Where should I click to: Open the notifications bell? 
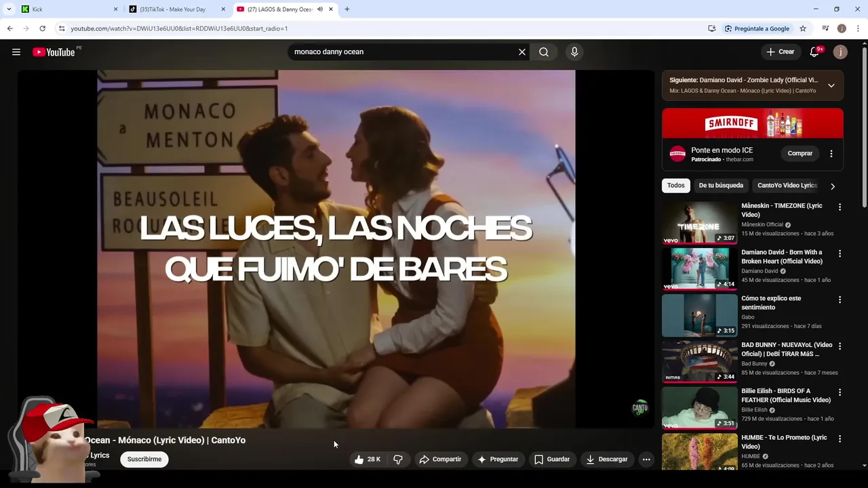pos(814,52)
